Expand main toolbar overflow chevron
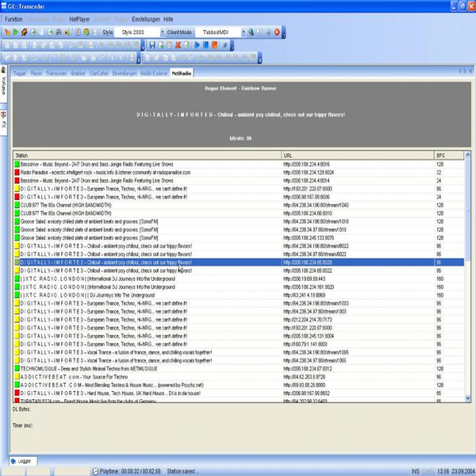The image size is (476, 476). click(x=283, y=33)
